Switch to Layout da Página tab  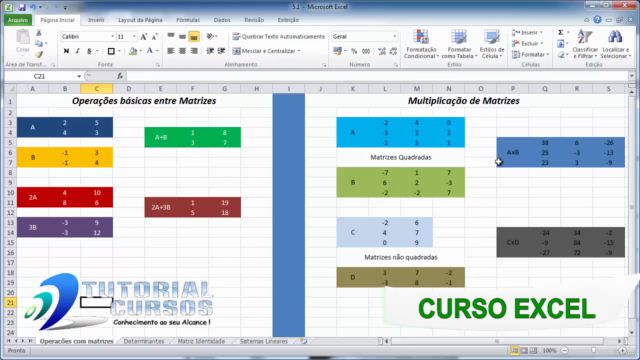click(x=140, y=20)
